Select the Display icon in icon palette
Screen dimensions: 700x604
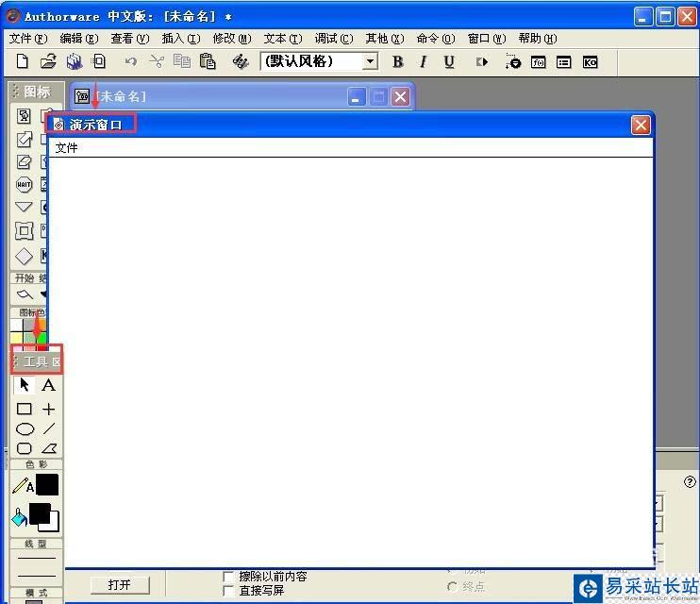point(24,116)
